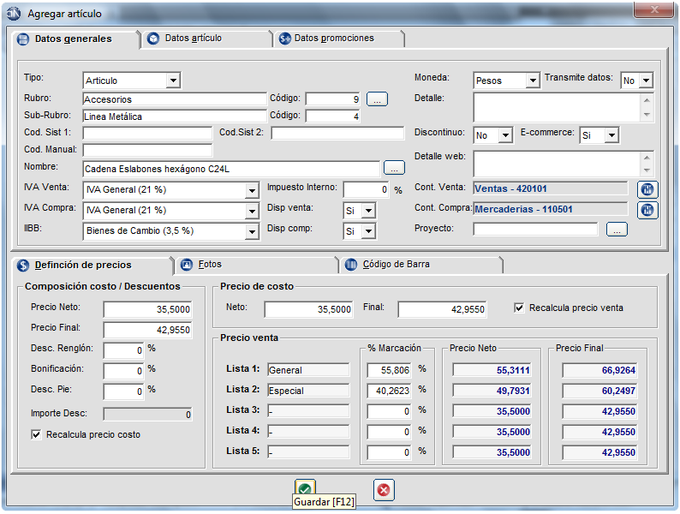This screenshot has height=514, width=680.
Task: Click the Definción de precios dollar icon
Action: (x=23, y=265)
